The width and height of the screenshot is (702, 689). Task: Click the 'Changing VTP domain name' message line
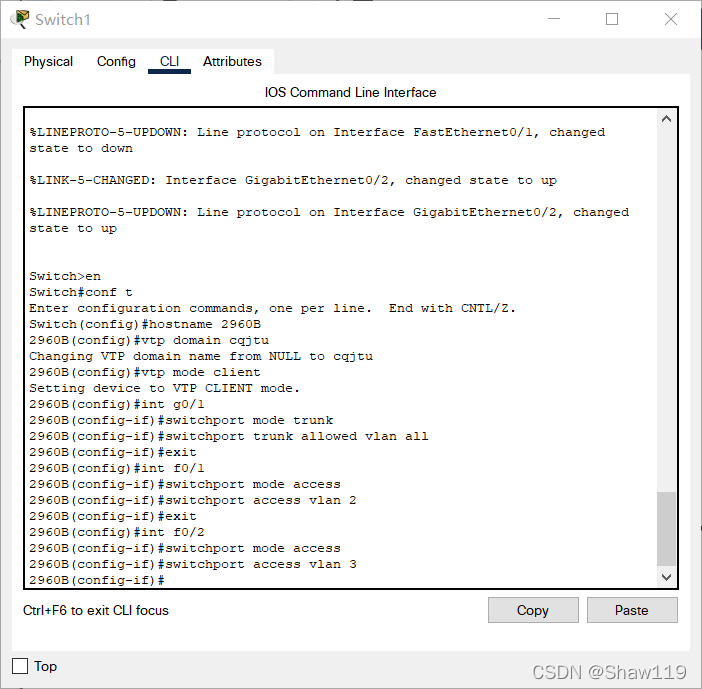(201, 356)
